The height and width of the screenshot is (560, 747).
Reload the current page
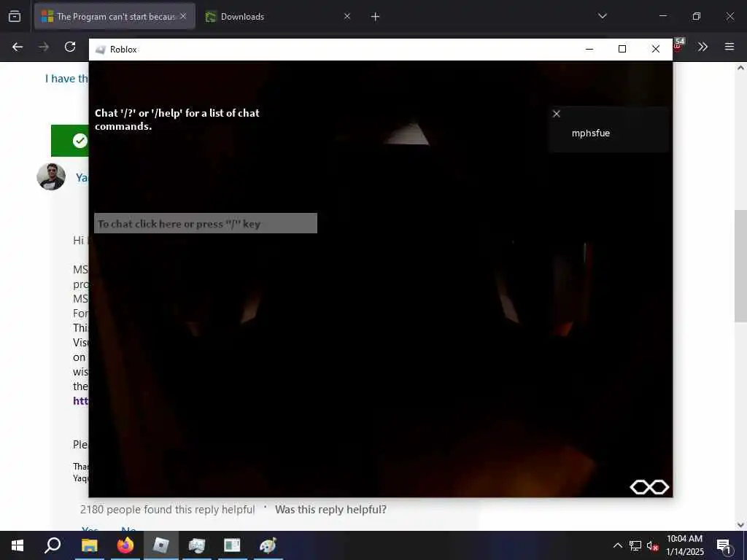click(x=70, y=47)
